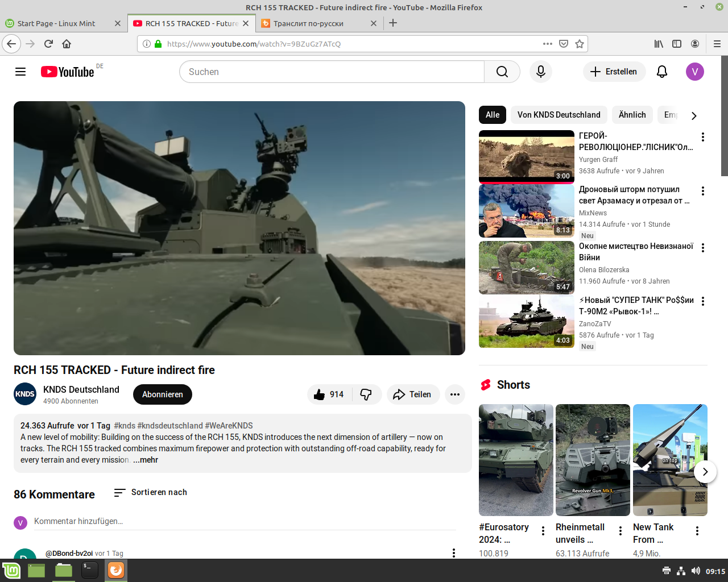Open ГЕРОЙ-РЕВОЛЮЦІОНЕР video thumbnail
Viewport: 728px width, 582px height.
pyautogui.click(x=527, y=157)
